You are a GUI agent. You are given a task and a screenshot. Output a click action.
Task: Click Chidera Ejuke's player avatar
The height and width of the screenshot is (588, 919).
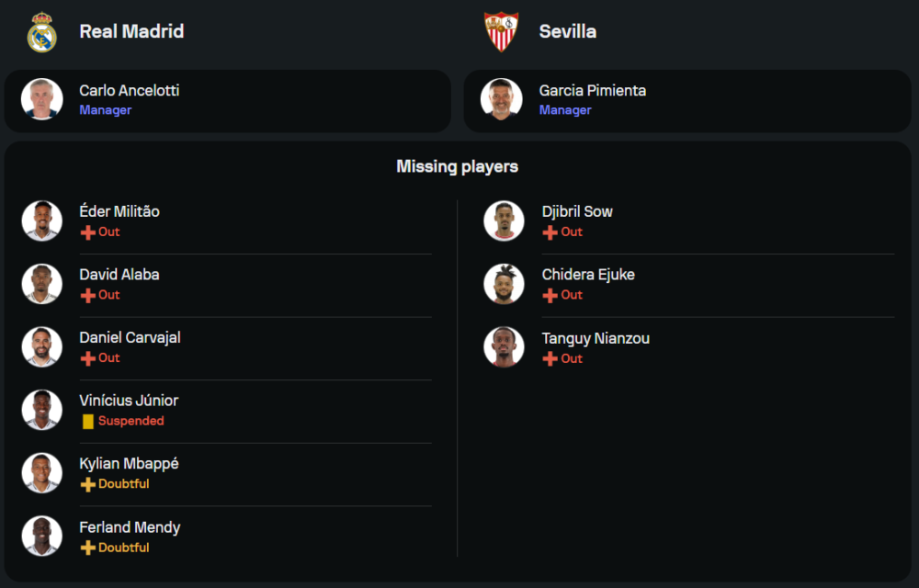[504, 284]
